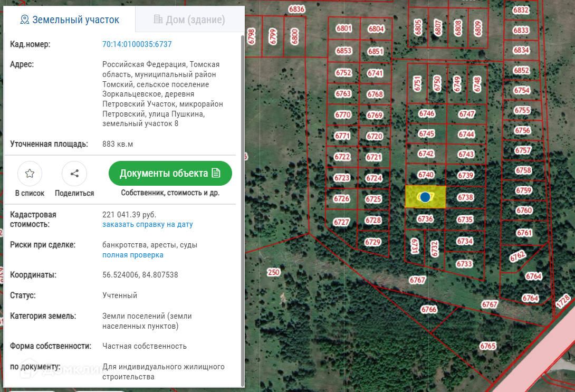Click parcel label 6756
Screen dimensions: 575x392
(523, 130)
